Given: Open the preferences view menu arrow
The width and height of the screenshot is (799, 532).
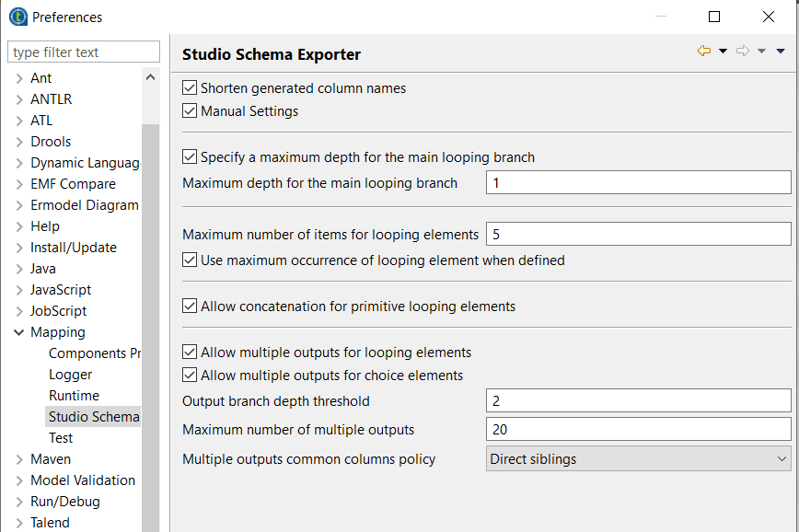Looking at the screenshot, I should pyautogui.click(x=781, y=52).
